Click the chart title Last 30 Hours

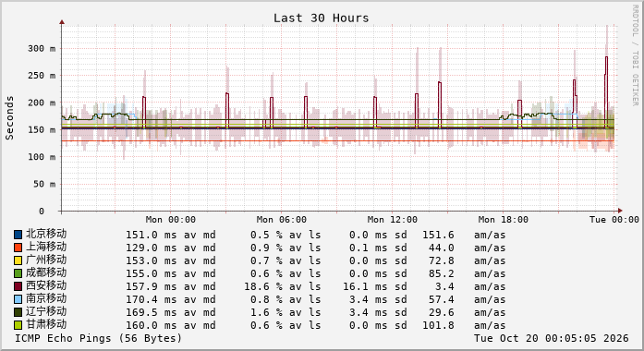322,18
